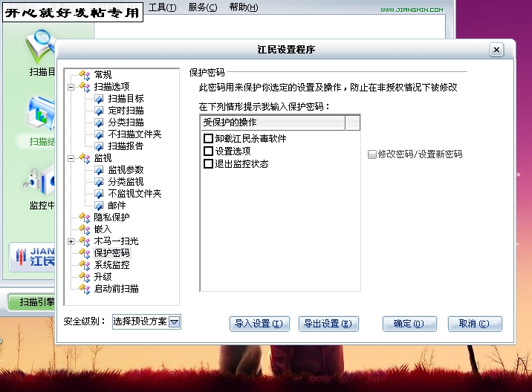Select 定时扫描 in the settings tree
This screenshot has height=392, width=532.
pos(126,111)
